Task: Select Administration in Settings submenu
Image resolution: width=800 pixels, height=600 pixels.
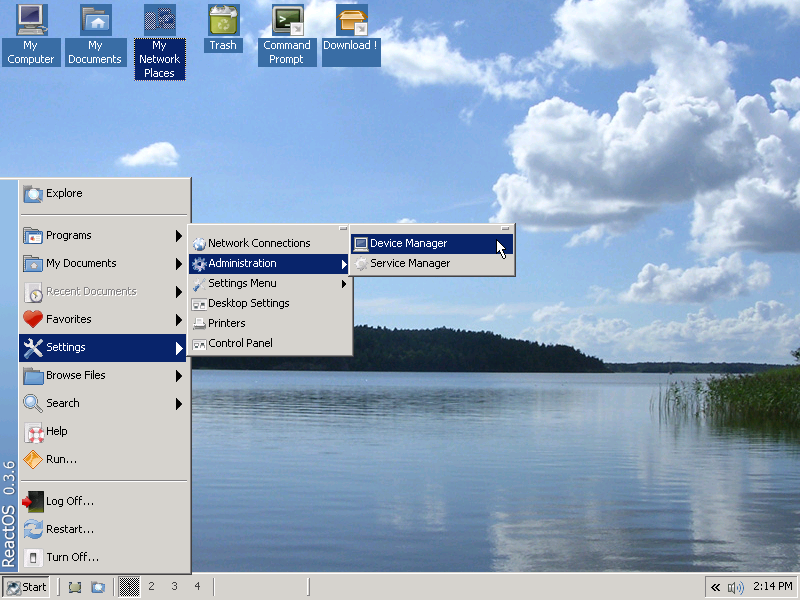Action: [x=269, y=264]
